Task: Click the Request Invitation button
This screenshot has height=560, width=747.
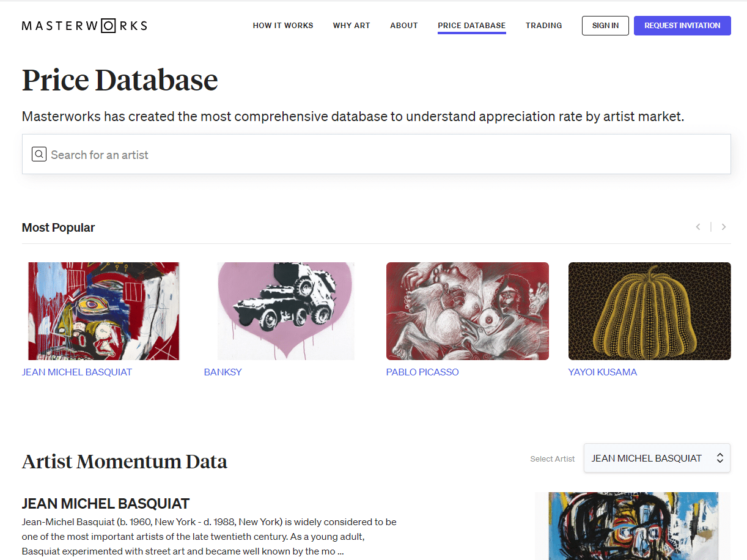Action: click(682, 26)
